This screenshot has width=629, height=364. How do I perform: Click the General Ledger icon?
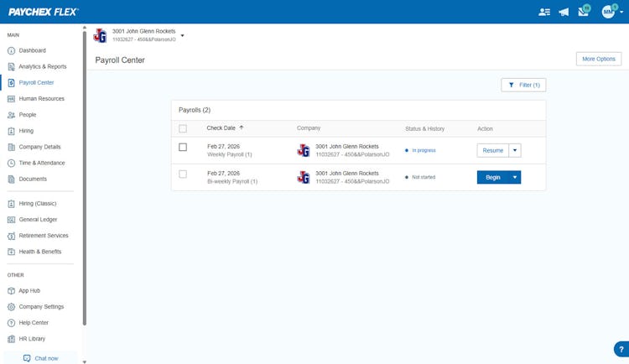(x=11, y=220)
